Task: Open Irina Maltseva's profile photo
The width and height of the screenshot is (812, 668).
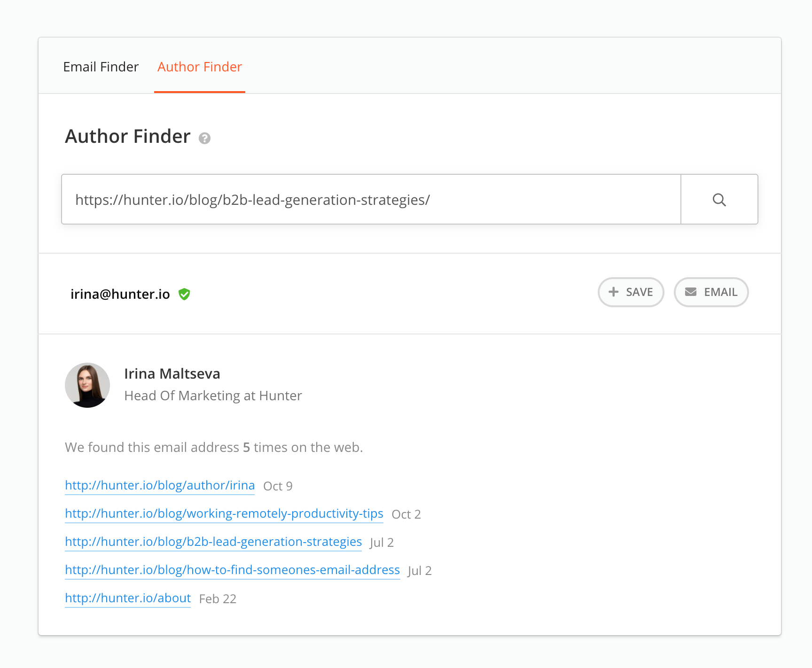Action: 87,385
